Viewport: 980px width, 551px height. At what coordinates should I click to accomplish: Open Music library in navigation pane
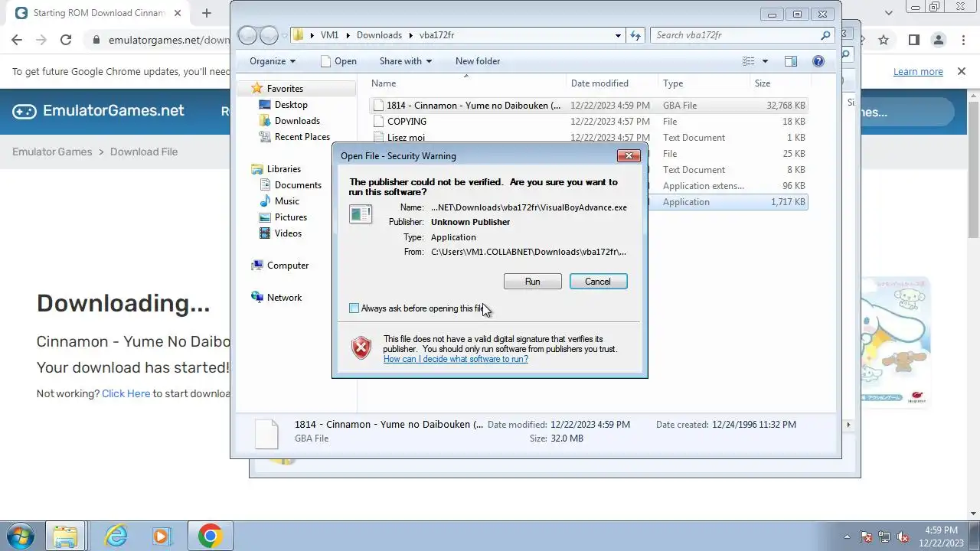(x=287, y=201)
